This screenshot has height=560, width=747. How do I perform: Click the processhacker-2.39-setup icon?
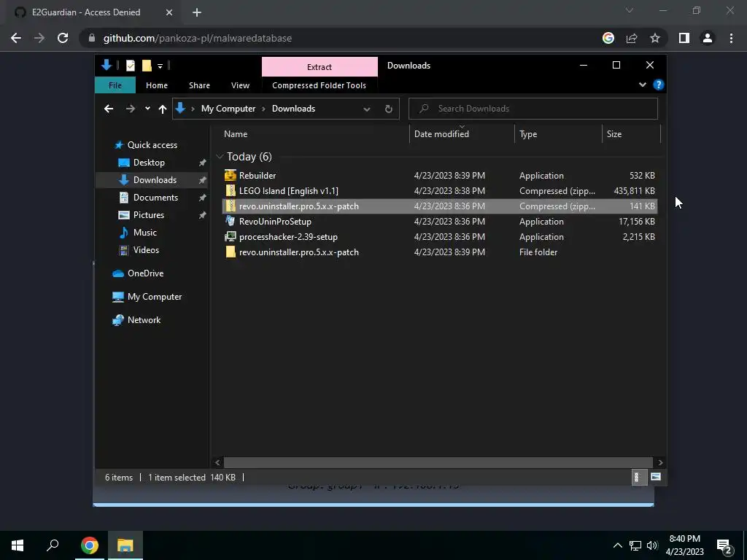tap(231, 236)
